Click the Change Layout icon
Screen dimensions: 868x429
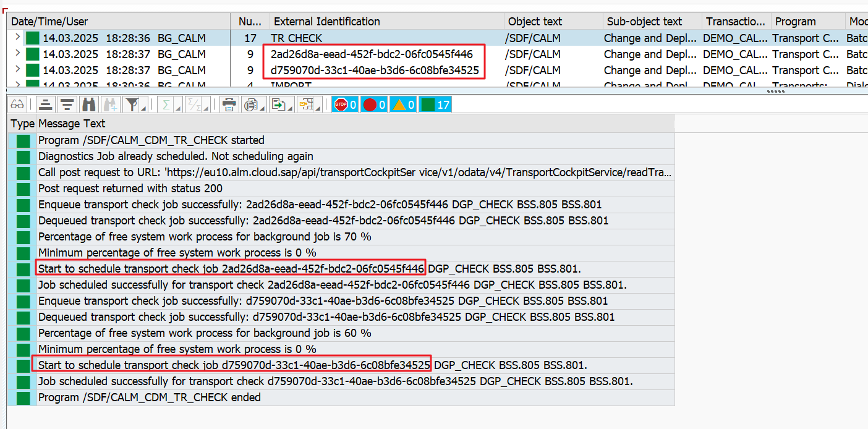pos(305,104)
